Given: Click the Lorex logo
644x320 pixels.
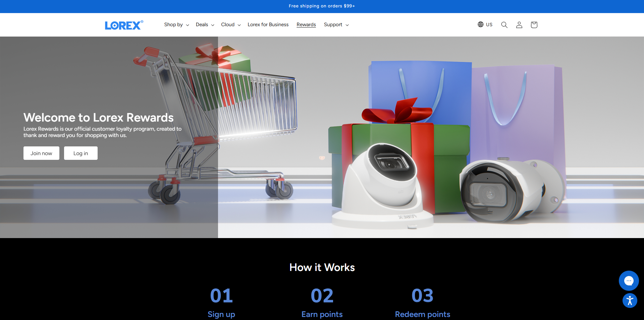Looking at the screenshot, I should [x=123, y=25].
